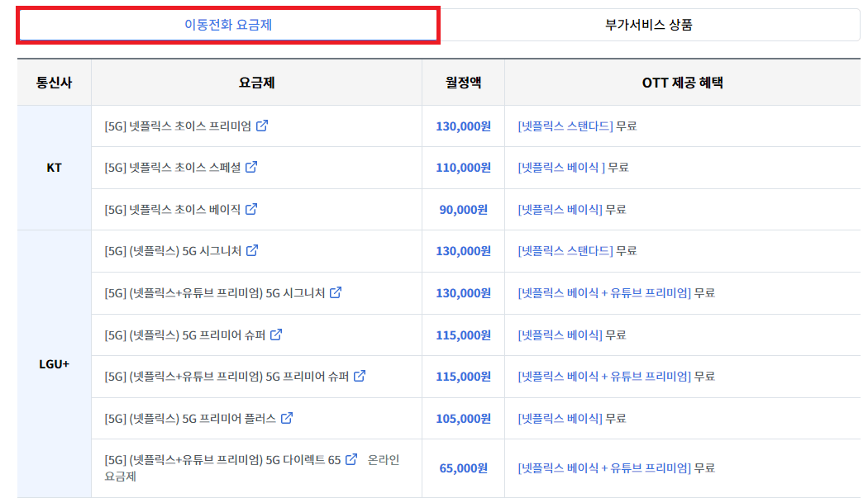Open external link icon for 넷플릭스 초이스 프리미엄
868x503 pixels.
[x=262, y=126]
